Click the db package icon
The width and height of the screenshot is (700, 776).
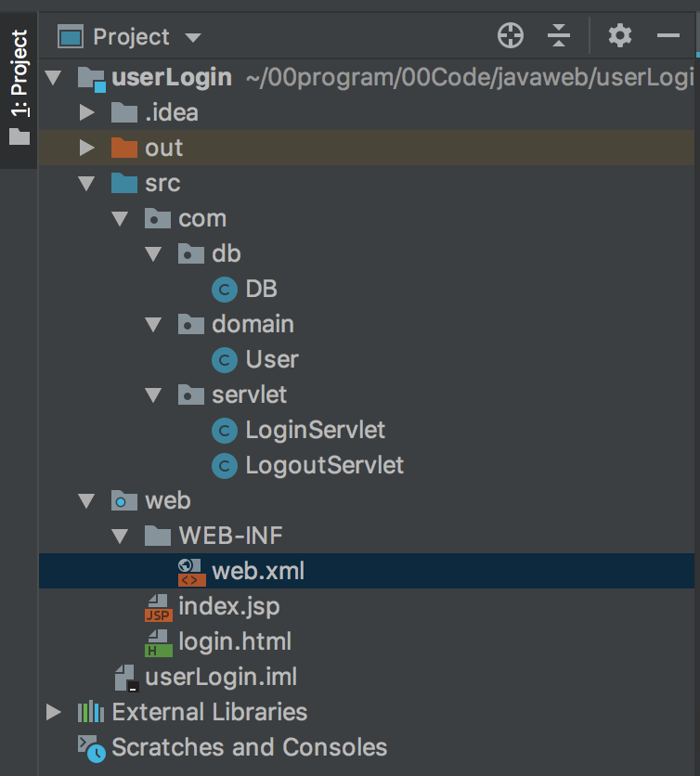click(x=191, y=254)
